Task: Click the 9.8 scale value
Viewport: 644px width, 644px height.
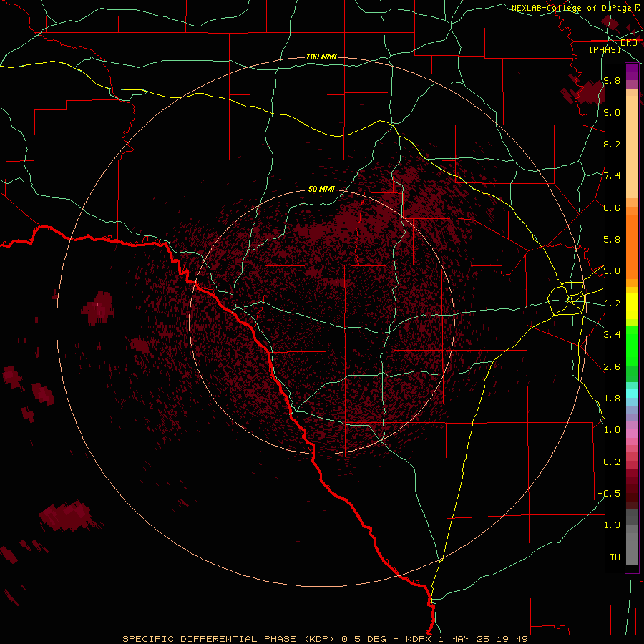Action: (612, 80)
